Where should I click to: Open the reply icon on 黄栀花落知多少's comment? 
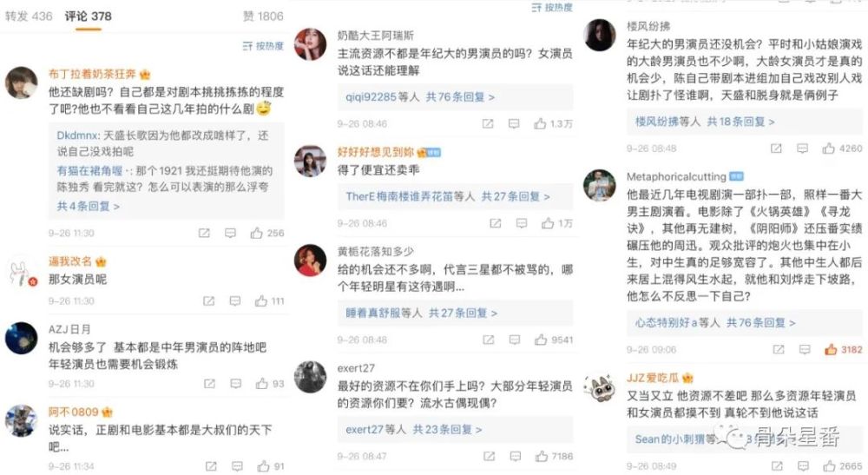pyautogui.click(x=515, y=340)
